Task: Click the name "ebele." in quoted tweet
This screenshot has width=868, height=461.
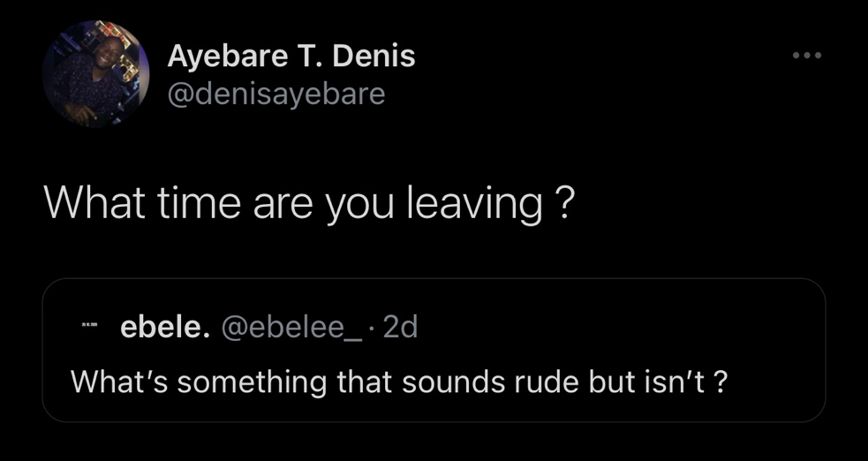Action: [165, 328]
